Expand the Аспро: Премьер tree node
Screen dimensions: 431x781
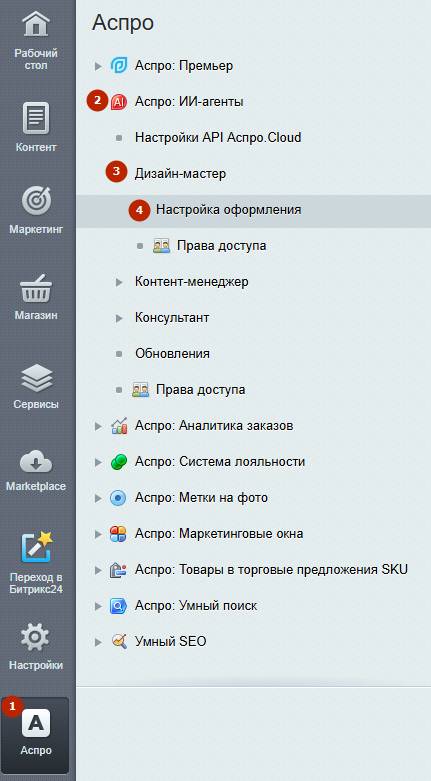[98, 66]
